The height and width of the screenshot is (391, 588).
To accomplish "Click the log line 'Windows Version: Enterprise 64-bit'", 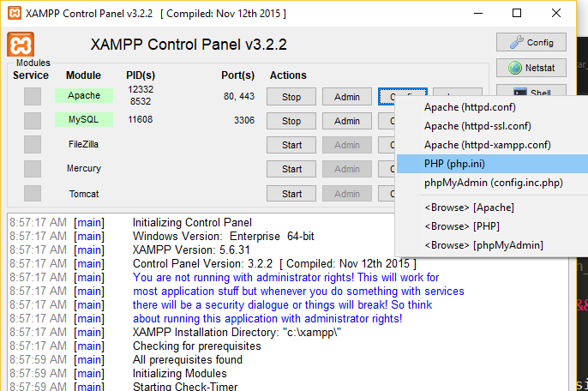I will tap(224, 237).
